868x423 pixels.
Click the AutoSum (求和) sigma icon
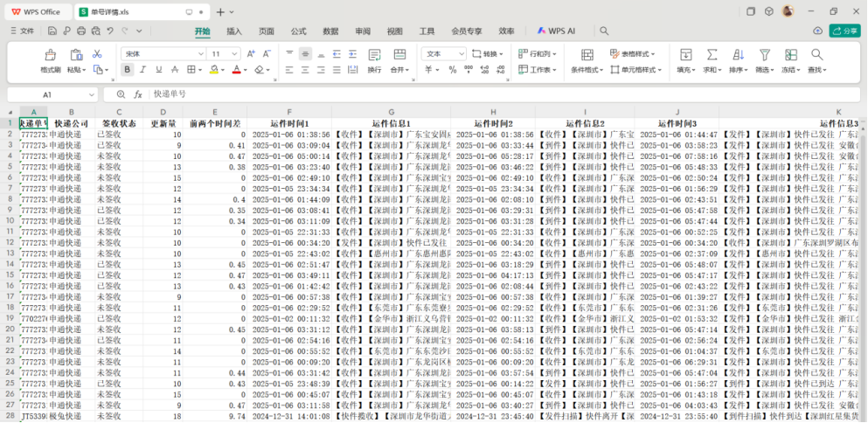(x=712, y=55)
